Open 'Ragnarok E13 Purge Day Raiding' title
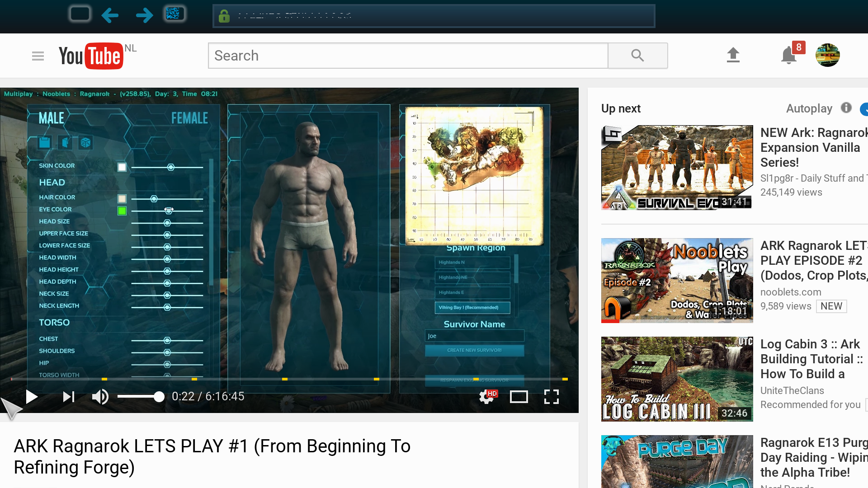868x488 pixels. tap(814, 458)
